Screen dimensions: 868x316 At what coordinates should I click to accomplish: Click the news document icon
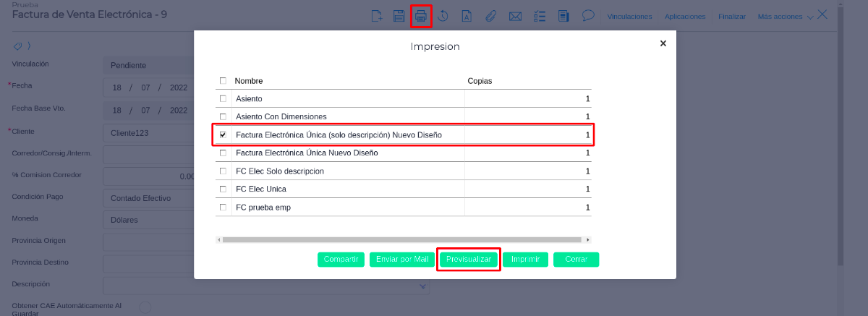(564, 16)
